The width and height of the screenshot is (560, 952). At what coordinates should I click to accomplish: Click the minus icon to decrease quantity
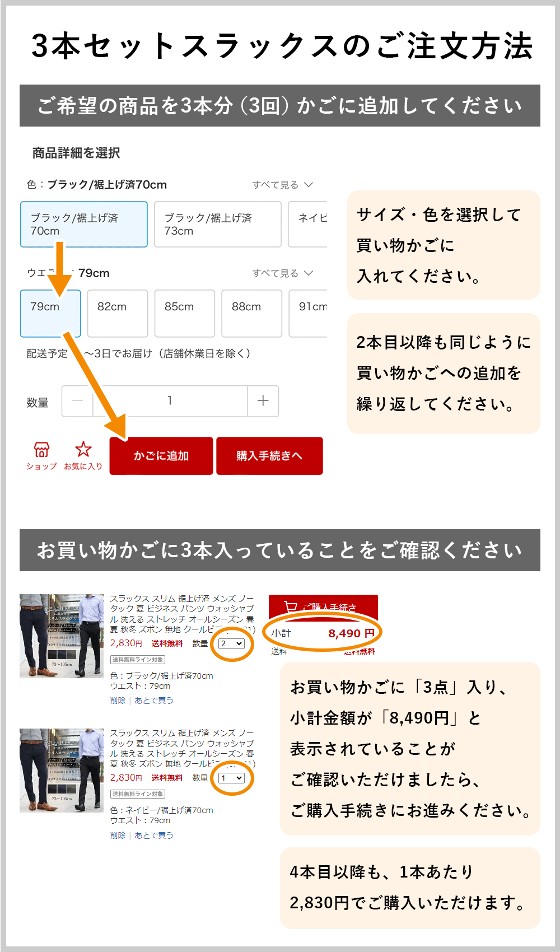[77, 401]
